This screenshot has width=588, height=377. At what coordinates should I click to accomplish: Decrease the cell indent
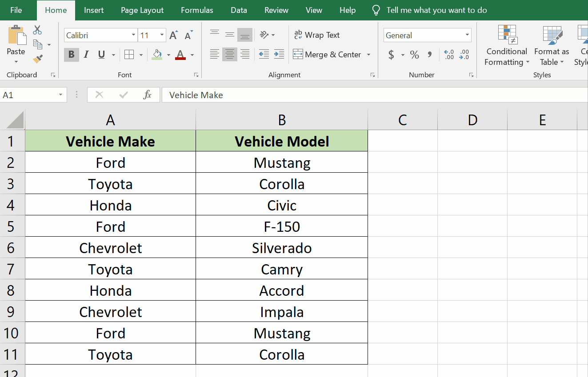pos(264,55)
